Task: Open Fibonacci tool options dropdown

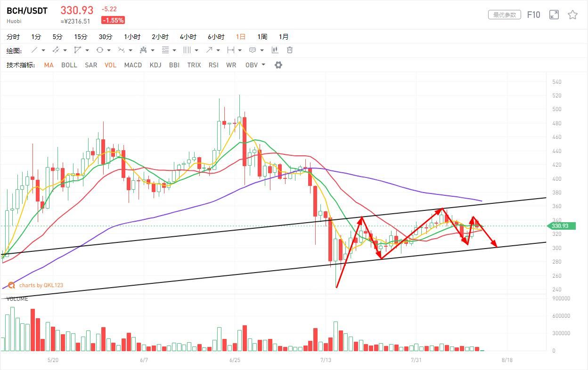Action: point(174,50)
